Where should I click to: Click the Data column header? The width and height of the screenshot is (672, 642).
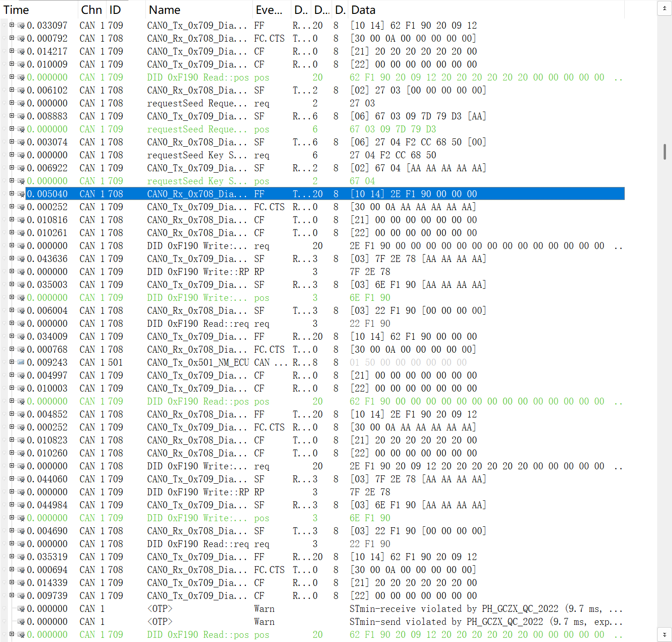coord(363,10)
